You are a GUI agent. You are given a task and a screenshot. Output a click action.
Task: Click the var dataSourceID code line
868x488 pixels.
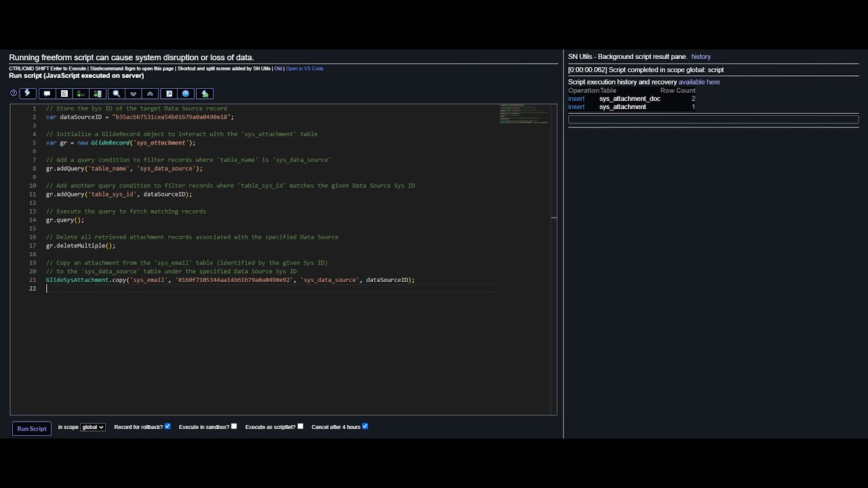[140, 117]
